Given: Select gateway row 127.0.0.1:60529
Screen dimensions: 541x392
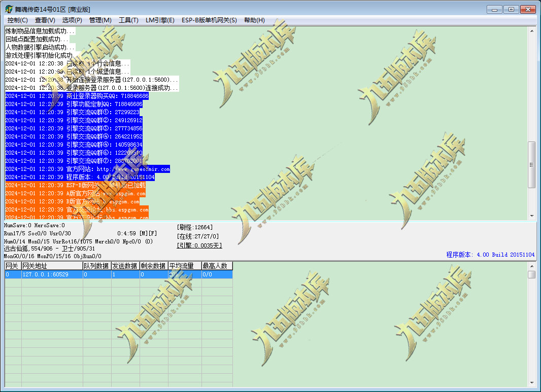Looking at the screenshot, I should [x=119, y=274].
